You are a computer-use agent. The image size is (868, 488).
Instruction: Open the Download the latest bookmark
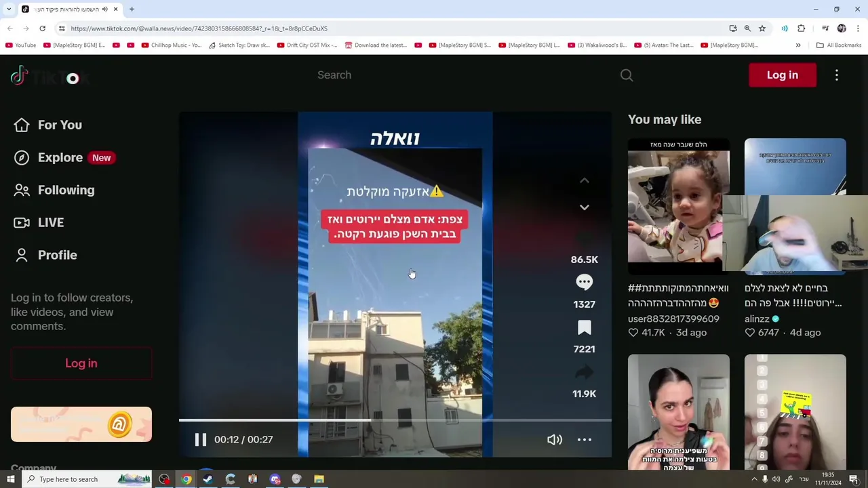(376, 45)
